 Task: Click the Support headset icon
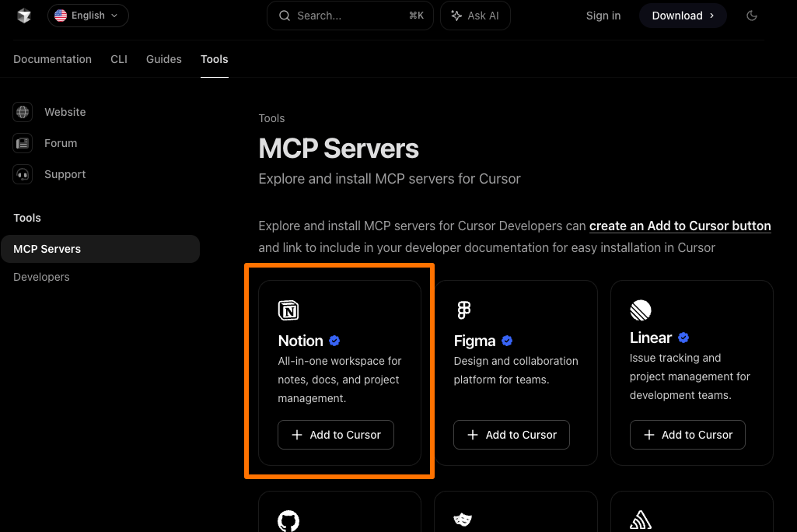(x=23, y=174)
